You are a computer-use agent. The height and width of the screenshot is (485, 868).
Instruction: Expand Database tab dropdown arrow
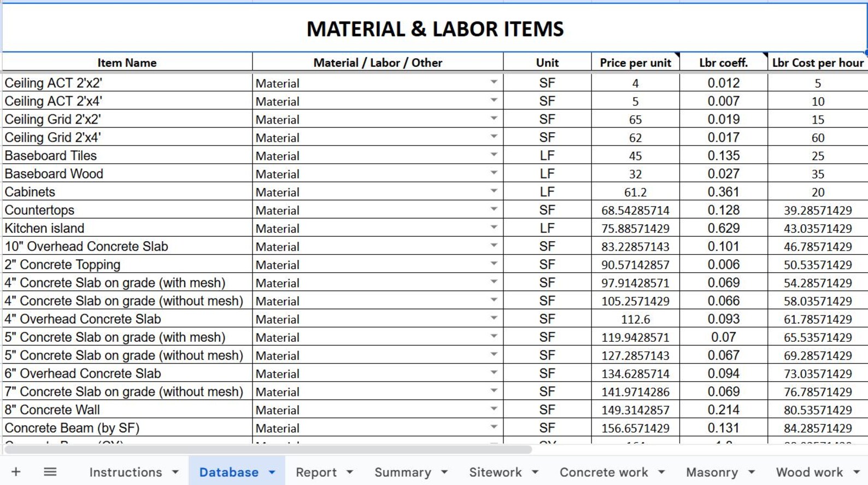pyautogui.click(x=272, y=472)
